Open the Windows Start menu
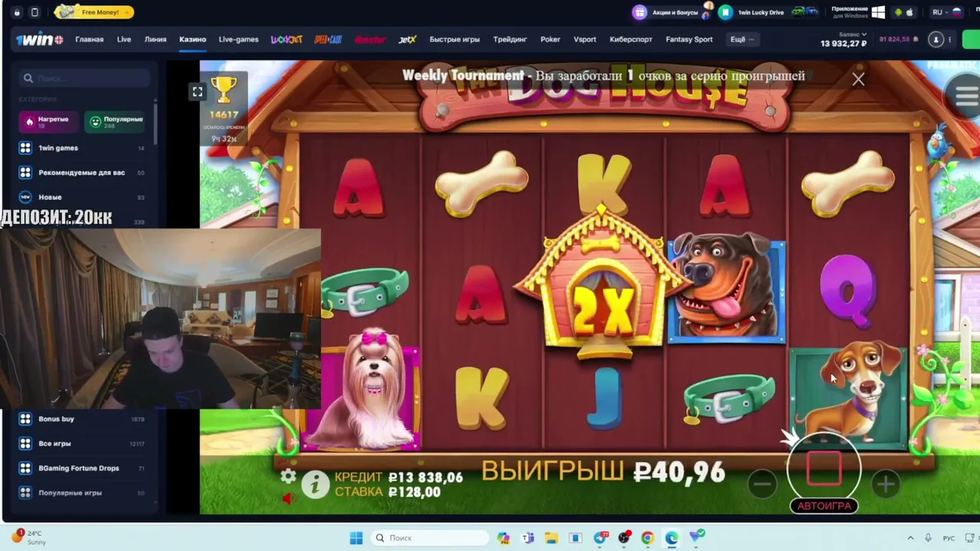Screen dimensions: 980x551 356,538
